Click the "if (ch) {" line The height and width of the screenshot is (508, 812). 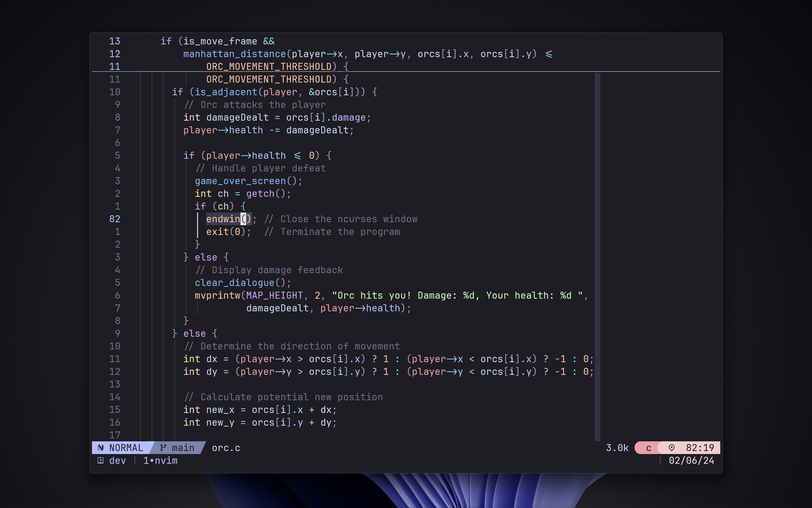[221, 206]
